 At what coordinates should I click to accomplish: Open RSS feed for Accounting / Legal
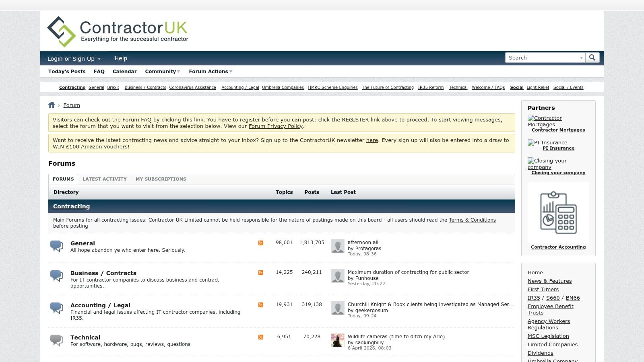pyautogui.click(x=261, y=305)
